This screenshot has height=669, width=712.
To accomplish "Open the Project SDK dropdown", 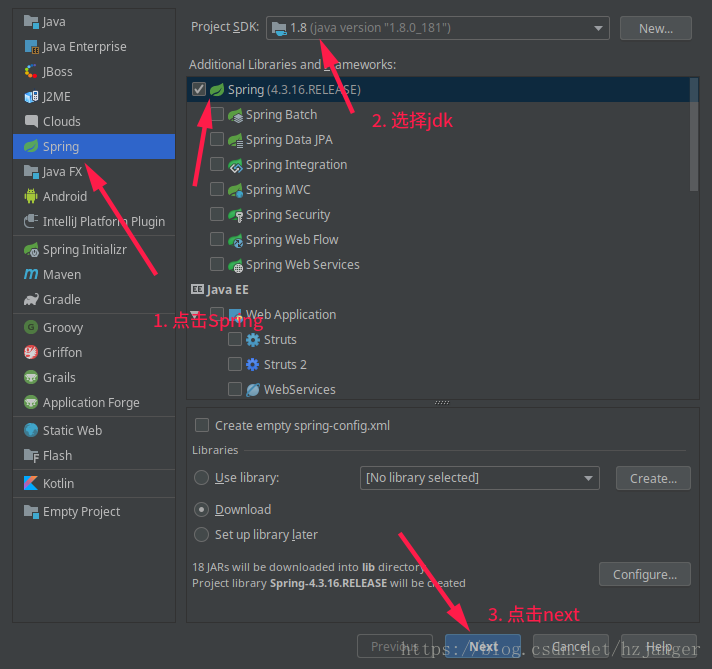I will (x=438, y=28).
